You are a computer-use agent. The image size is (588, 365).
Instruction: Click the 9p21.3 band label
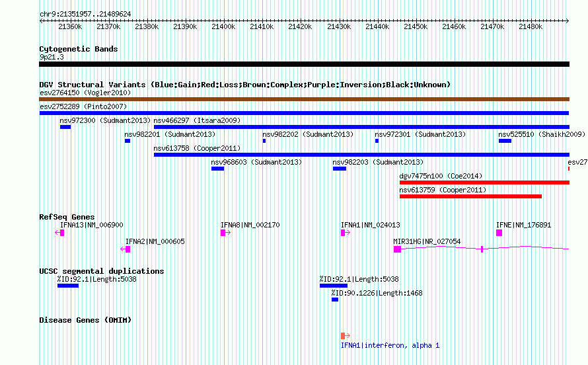point(52,57)
